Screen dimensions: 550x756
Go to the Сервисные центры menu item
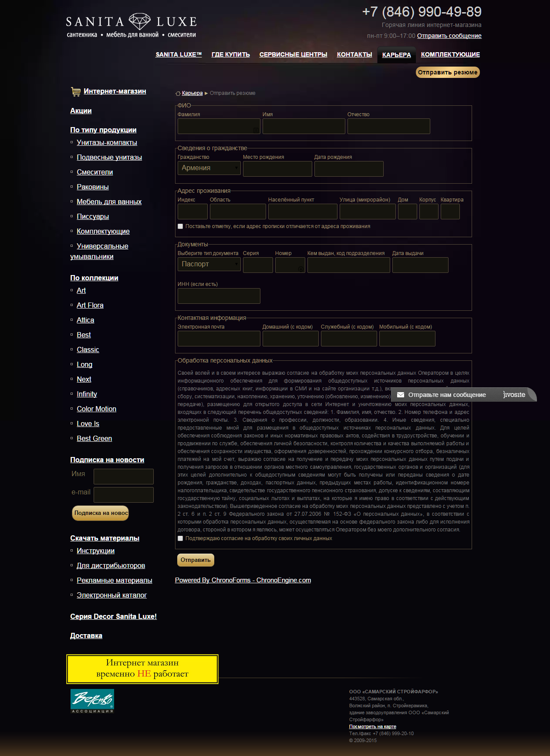(x=293, y=54)
